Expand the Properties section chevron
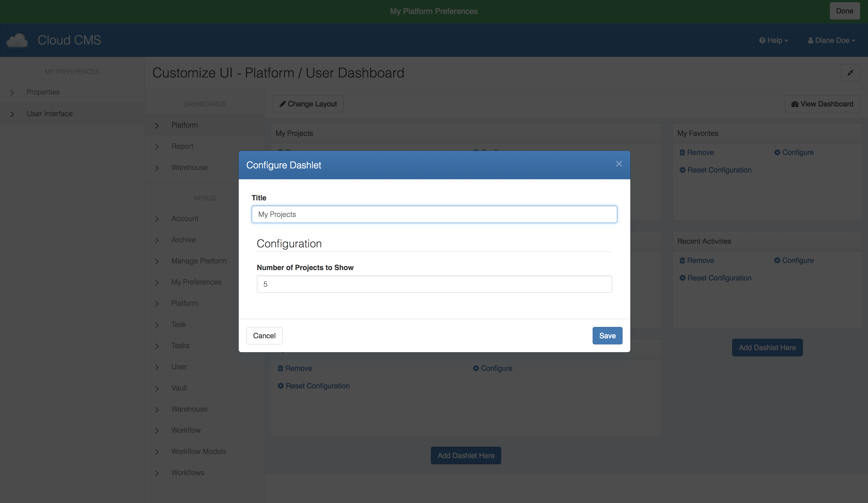The image size is (868, 503). [x=12, y=93]
